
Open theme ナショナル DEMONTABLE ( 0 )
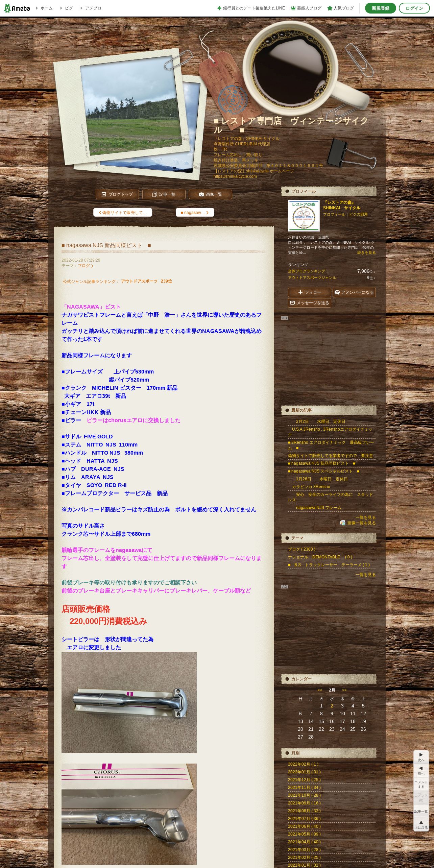[x=320, y=557]
